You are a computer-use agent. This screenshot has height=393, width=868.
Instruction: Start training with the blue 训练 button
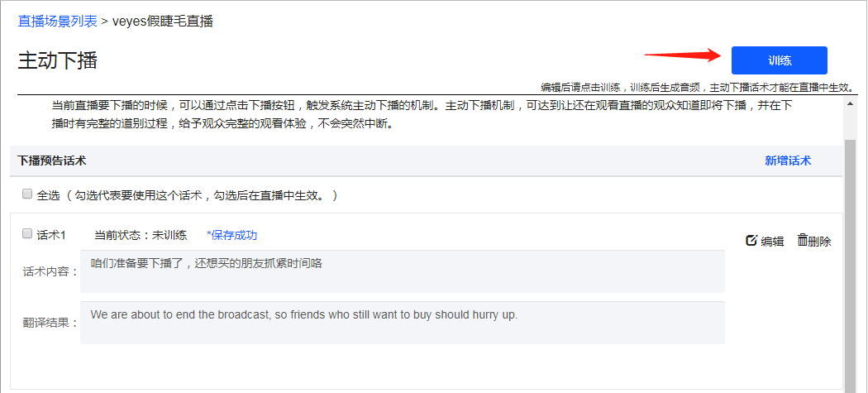coord(780,60)
